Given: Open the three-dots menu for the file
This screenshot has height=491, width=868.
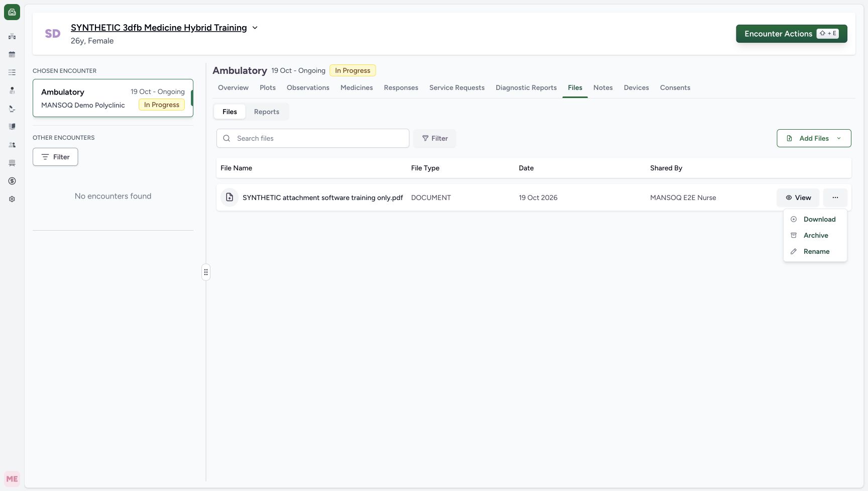Looking at the screenshot, I should 835,198.
